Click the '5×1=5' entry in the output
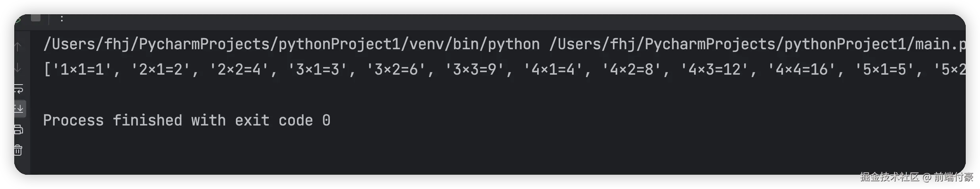This screenshot has height=189, width=980. click(x=885, y=69)
